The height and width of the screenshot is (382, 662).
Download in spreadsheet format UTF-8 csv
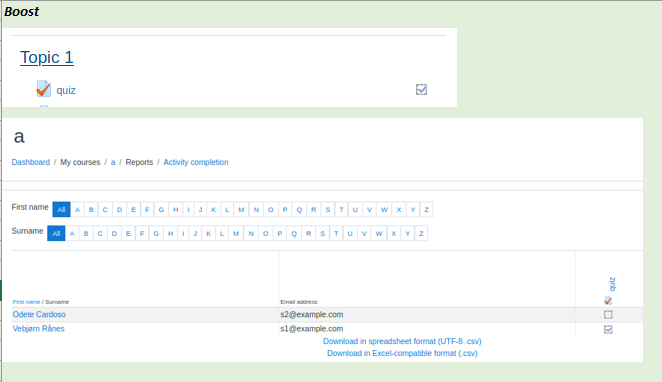tap(402, 341)
